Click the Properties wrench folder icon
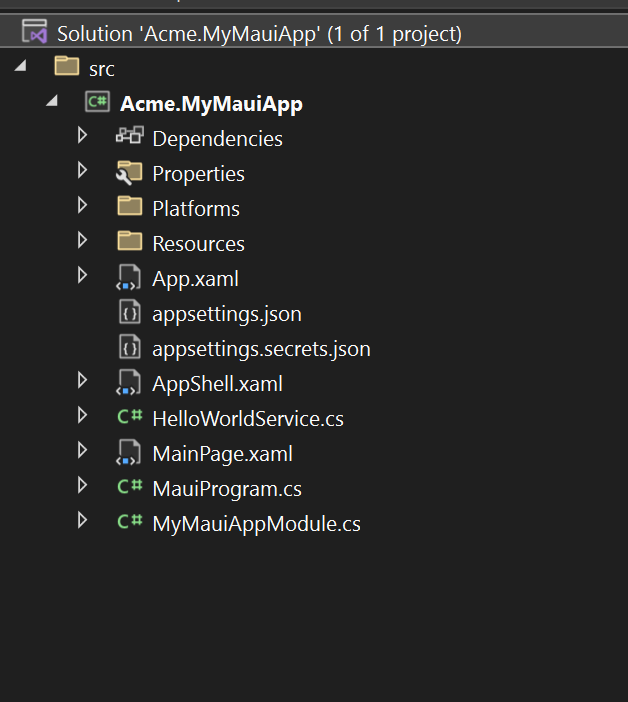 [x=129, y=173]
